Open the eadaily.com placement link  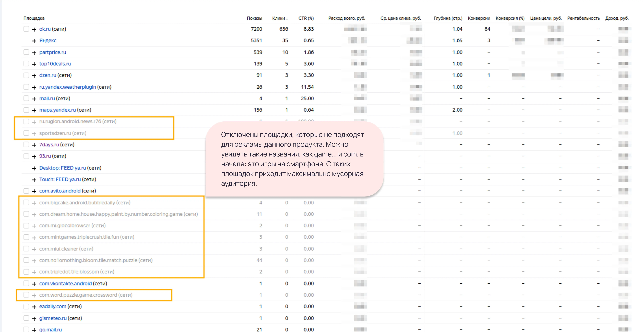click(53, 306)
